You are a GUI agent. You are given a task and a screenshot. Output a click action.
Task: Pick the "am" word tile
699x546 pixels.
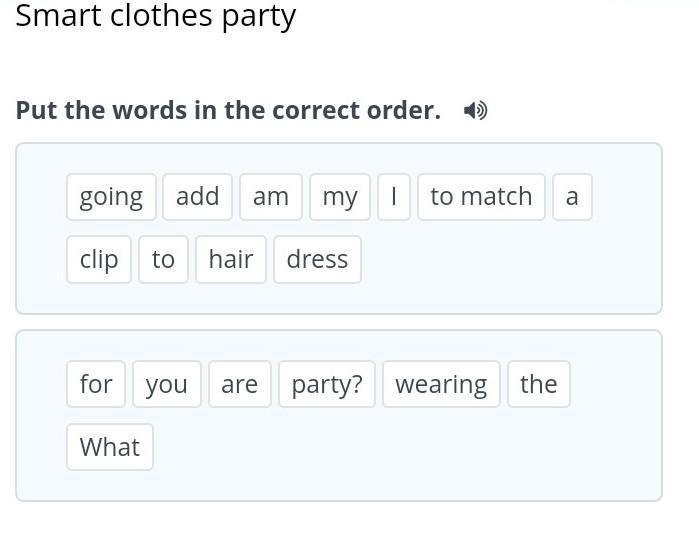pos(270,197)
